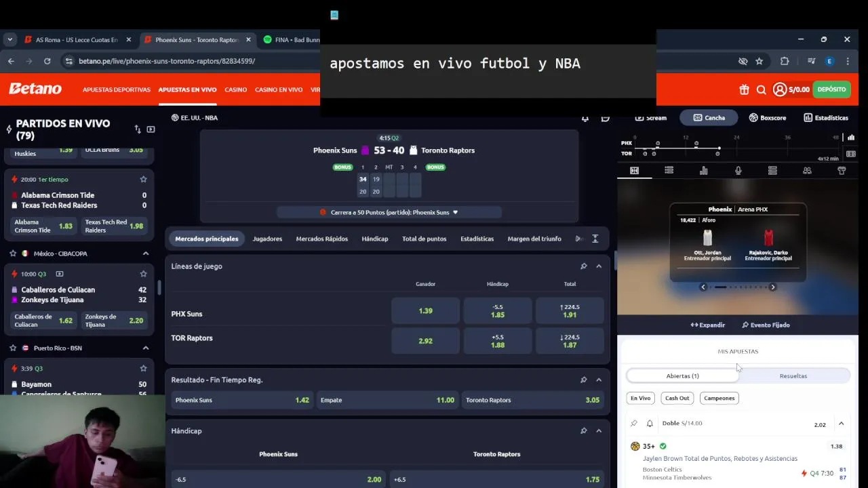Open Casino en Vivo menu item
Image resolution: width=868 pixels, height=488 pixels.
[279, 89]
